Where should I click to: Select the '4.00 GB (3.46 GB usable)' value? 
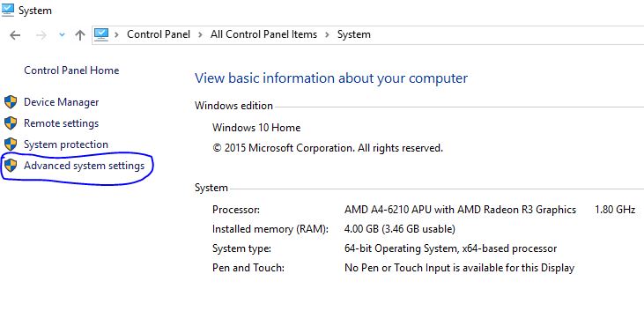coord(400,229)
